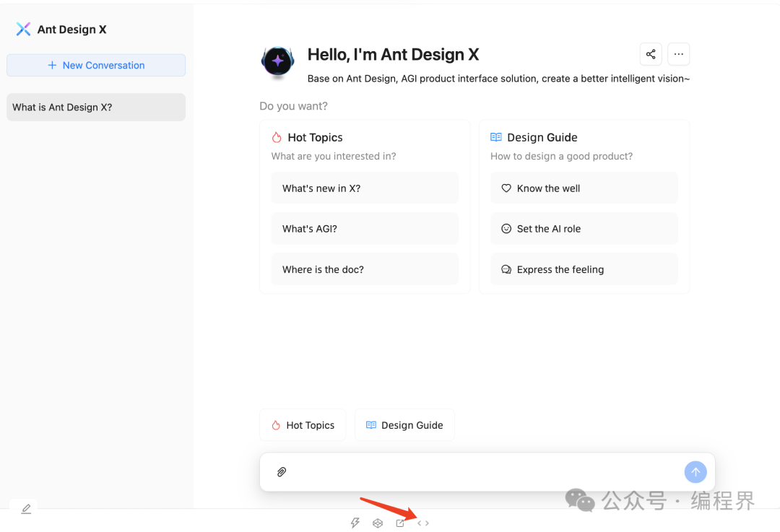Viewport: 780px width, 532px height.
Task: Click the "Do you want?" heading text
Action: click(293, 106)
